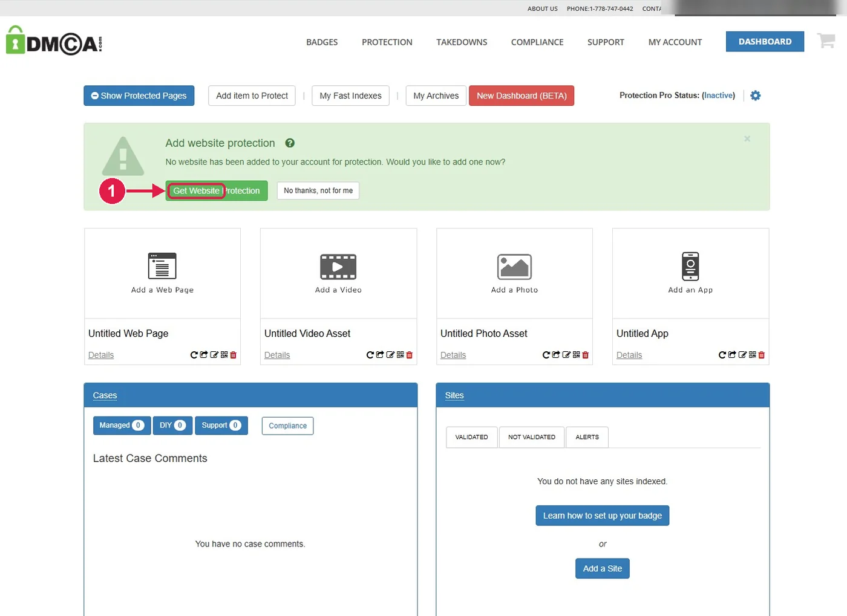Select the DIY cases tab
The width and height of the screenshot is (847, 616).
tap(172, 426)
